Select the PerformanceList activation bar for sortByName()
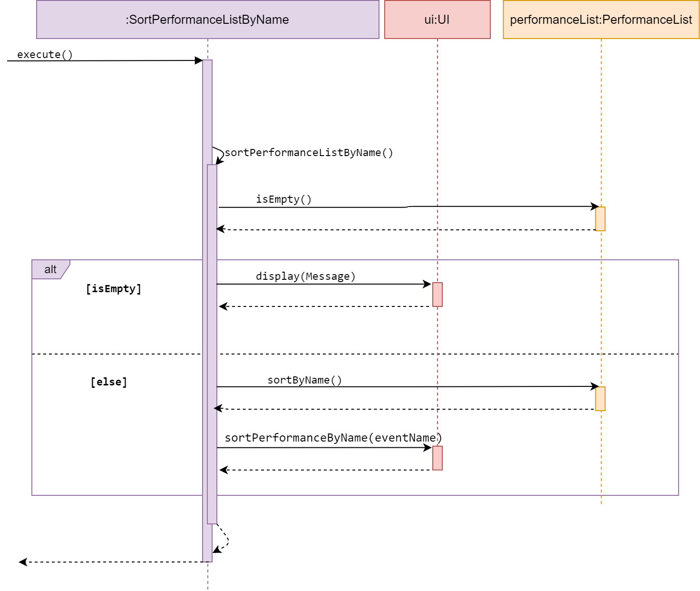This screenshot has width=700, height=591. tap(601, 399)
